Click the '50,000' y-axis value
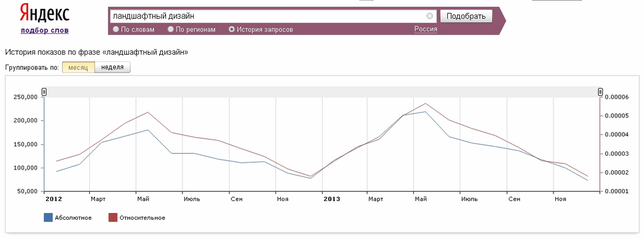The height and width of the screenshot is (238, 644). pyautogui.click(x=27, y=192)
